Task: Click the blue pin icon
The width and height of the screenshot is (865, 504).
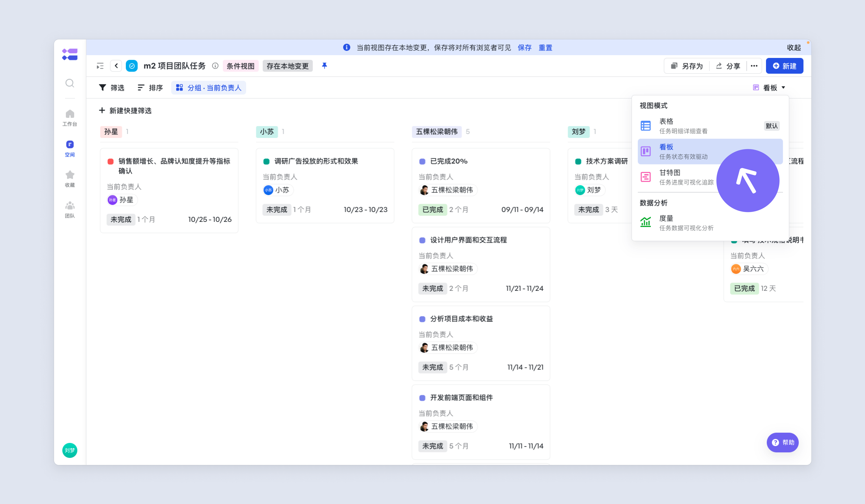Action: pos(324,65)
